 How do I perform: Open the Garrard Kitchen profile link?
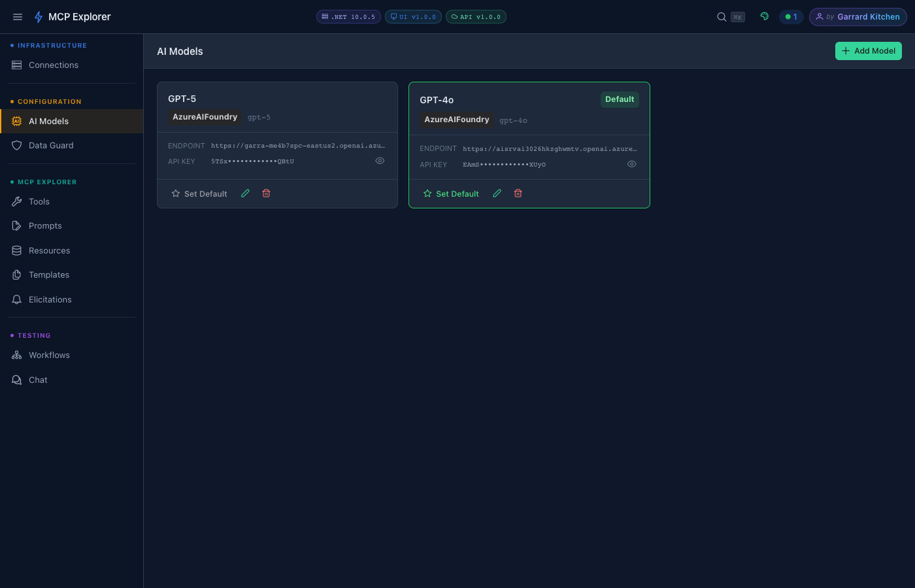pyautogui.click(x=857, y=16)
